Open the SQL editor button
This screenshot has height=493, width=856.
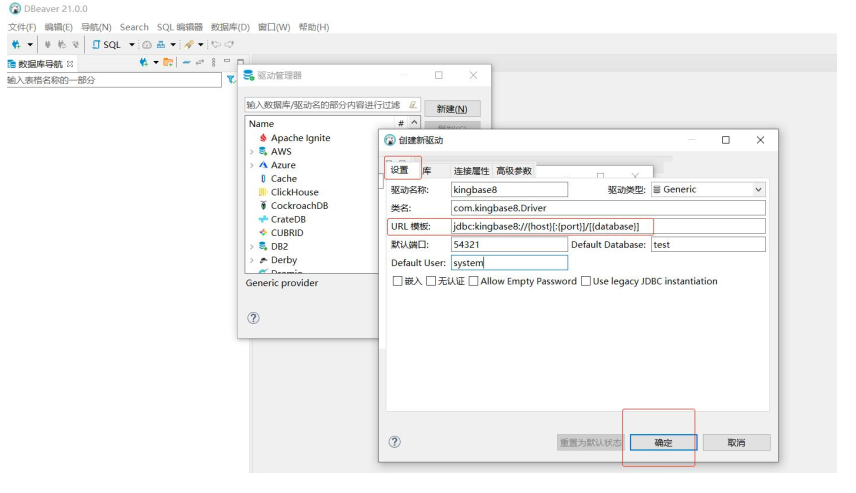point(106,45)
